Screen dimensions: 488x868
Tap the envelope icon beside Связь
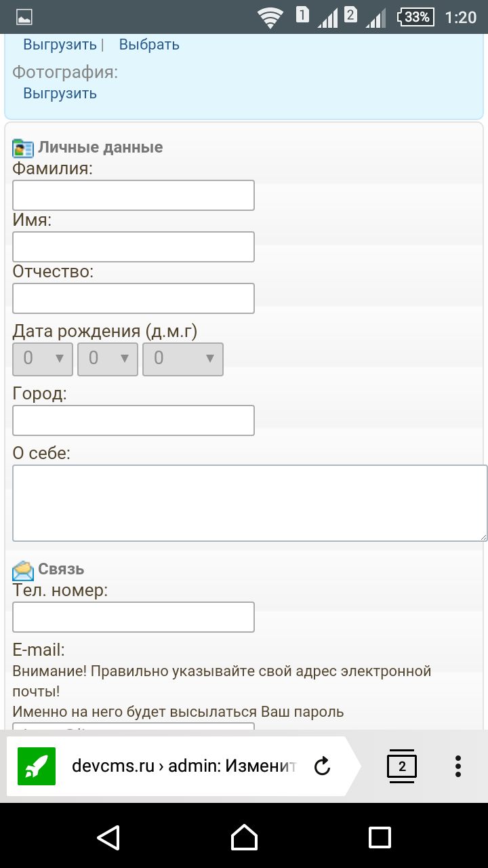(23, 570)
